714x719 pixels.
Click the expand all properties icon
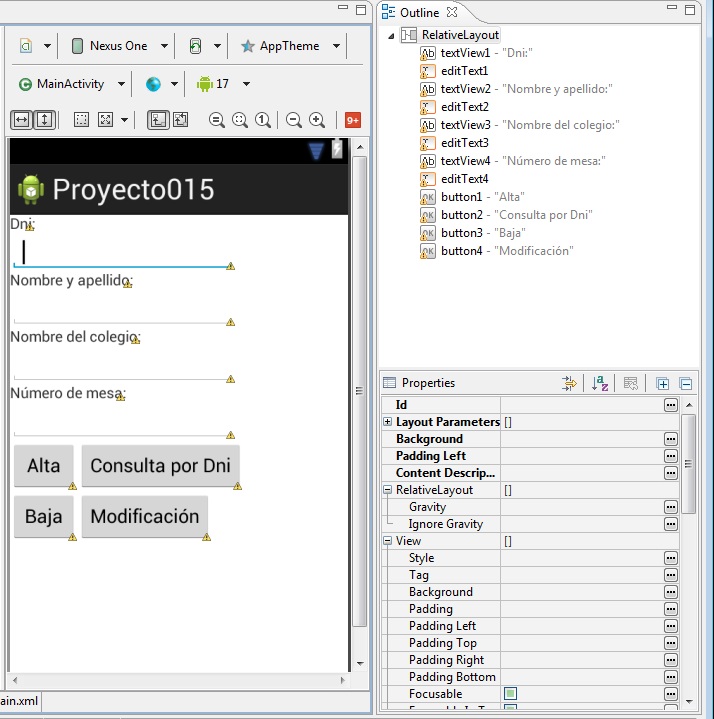point(662,383)
